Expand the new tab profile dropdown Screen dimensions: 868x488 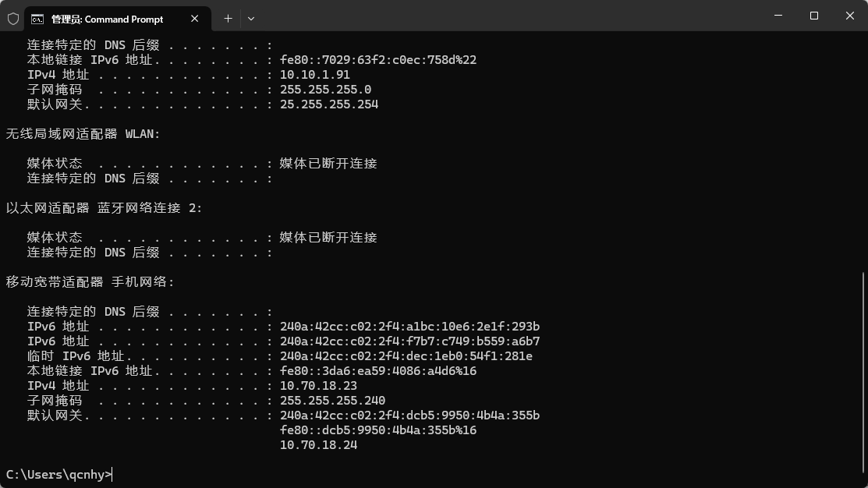(x=251, y=18)
